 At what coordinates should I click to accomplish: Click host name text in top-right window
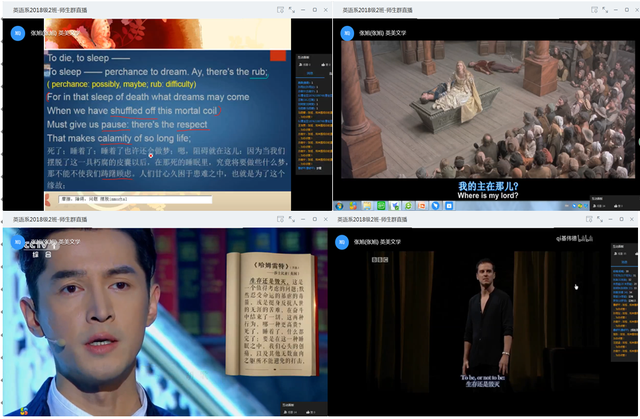382,33
